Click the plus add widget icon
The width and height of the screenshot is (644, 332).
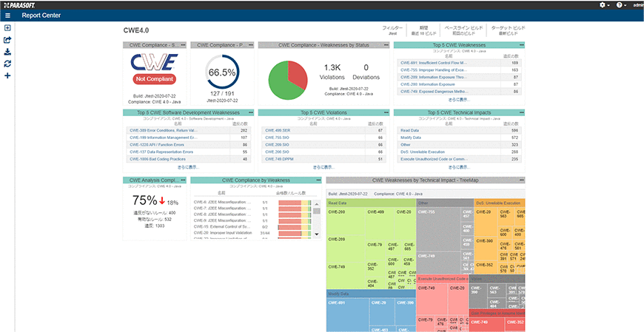[x=7, y=75]
